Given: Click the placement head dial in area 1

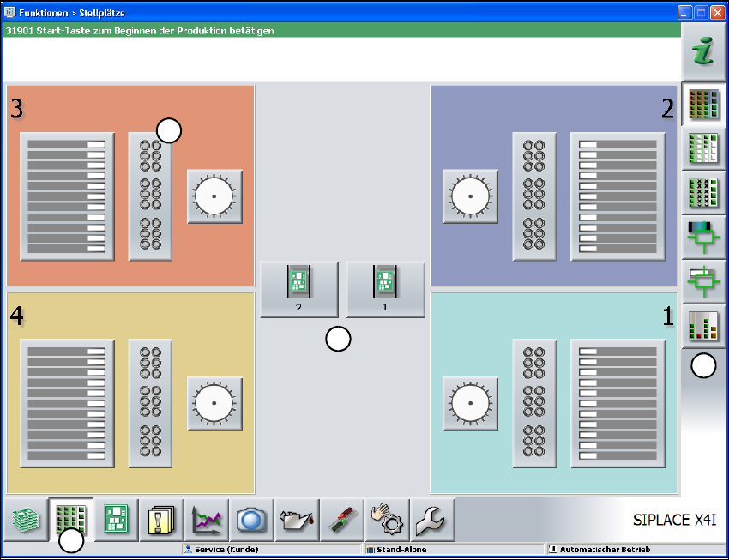Looking at the screenshot, I should [x=470, y=403].
